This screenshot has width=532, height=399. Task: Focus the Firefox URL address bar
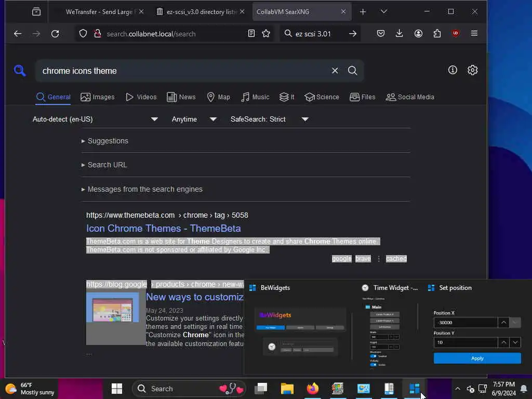(173, 34)
